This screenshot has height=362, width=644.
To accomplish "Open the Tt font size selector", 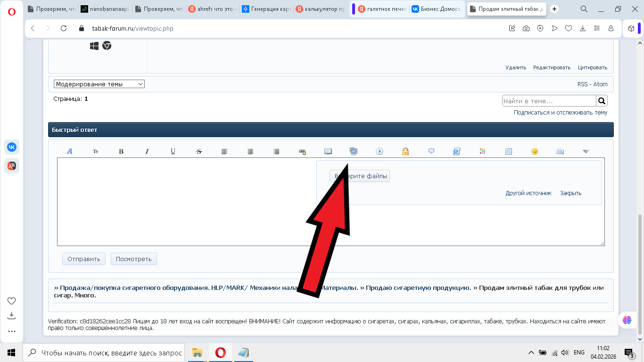I will 95,151.
